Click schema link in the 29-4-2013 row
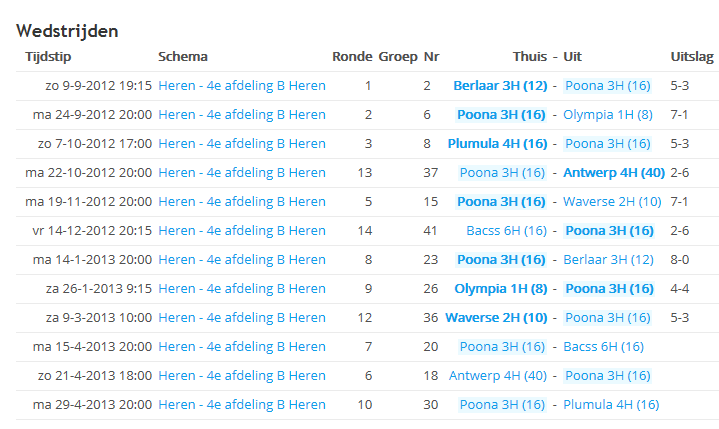This screenshot has width=719, height=429. click(242, 405)
